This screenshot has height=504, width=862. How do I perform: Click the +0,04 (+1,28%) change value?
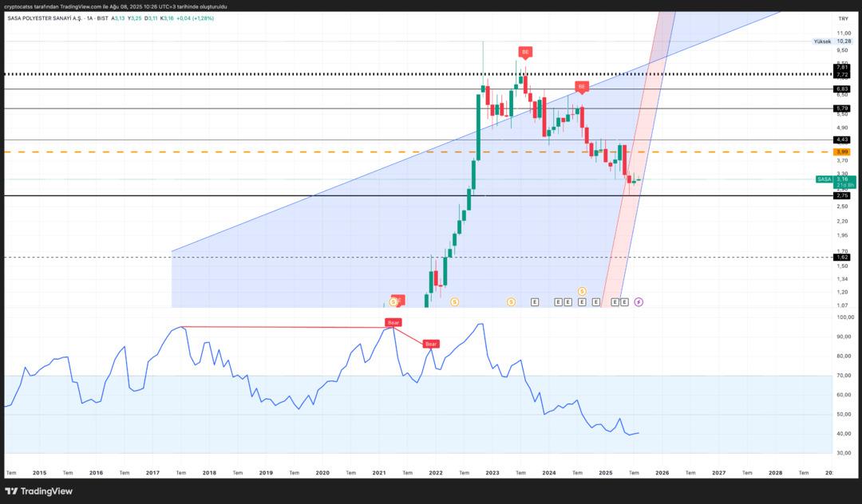pyautogui.click(x=196, y=18)
